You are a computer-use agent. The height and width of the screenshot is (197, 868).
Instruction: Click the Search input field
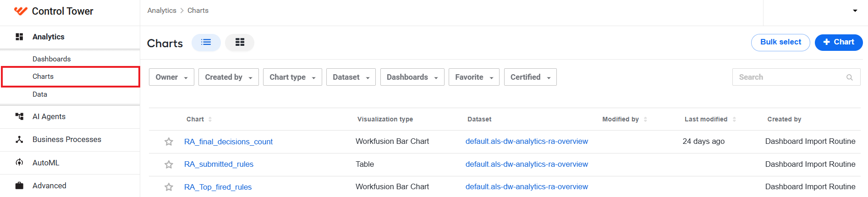click(796, 77)
